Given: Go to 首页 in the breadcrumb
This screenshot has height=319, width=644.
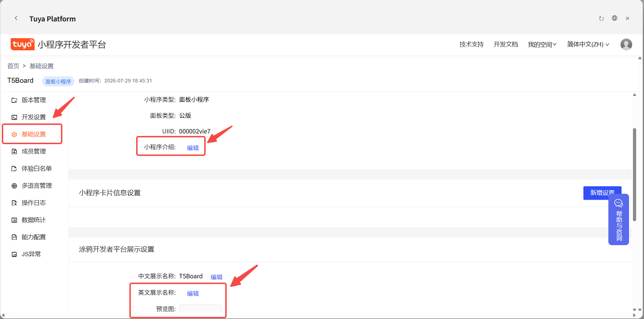Looking at the screenshot, I should point(13,66).
